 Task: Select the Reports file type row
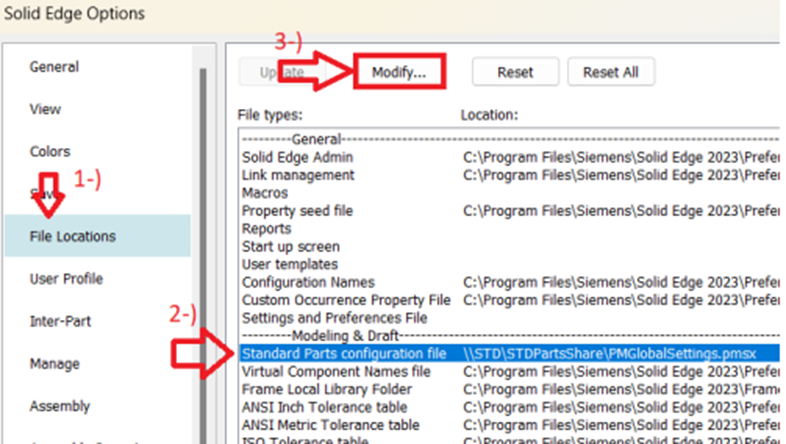pos(509,229)
